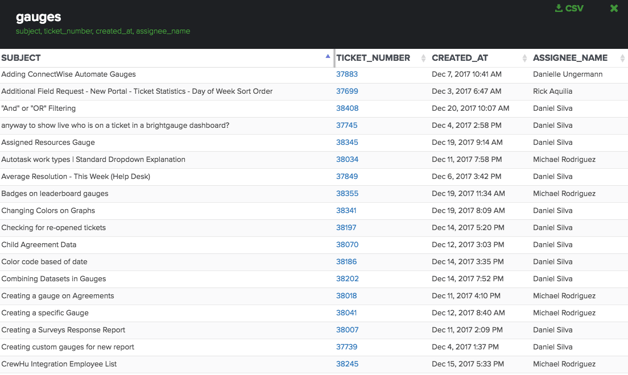Open ticket number 38197
The height and width of the screenshot is (375, 628).
click(x=346, y=228)
